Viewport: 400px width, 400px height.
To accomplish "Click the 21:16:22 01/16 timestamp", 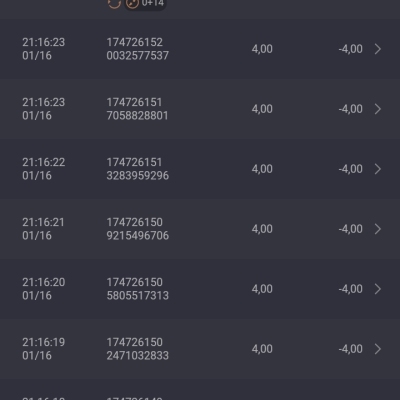I will click(x=44, y=169).
